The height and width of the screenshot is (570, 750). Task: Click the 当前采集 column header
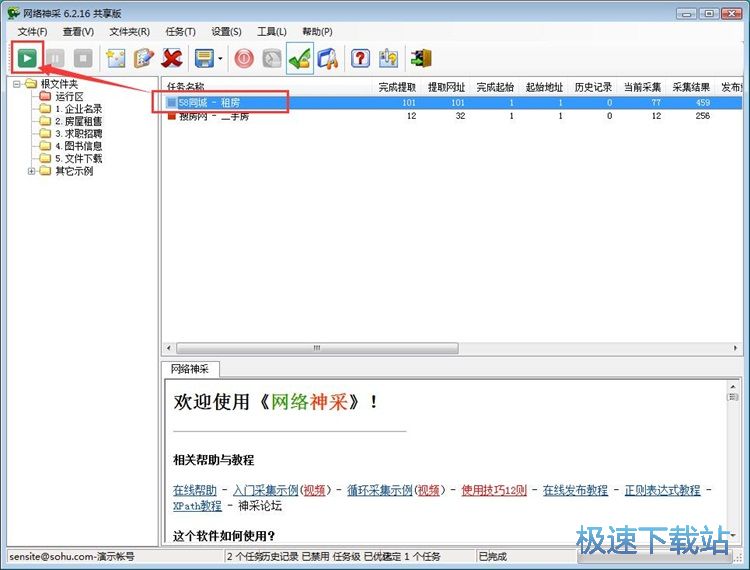(642, 87)
